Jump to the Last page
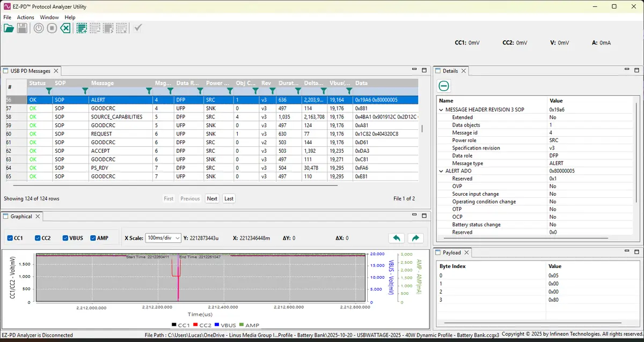644x342 pixels. tap(229, 198)
